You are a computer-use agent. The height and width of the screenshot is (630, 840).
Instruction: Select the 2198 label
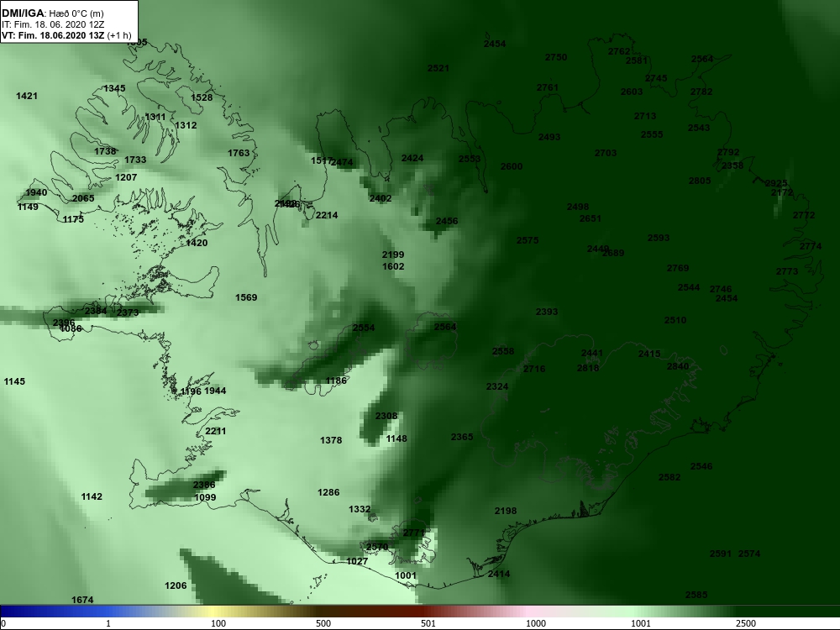pyautogui.click(x=506, y=511)
